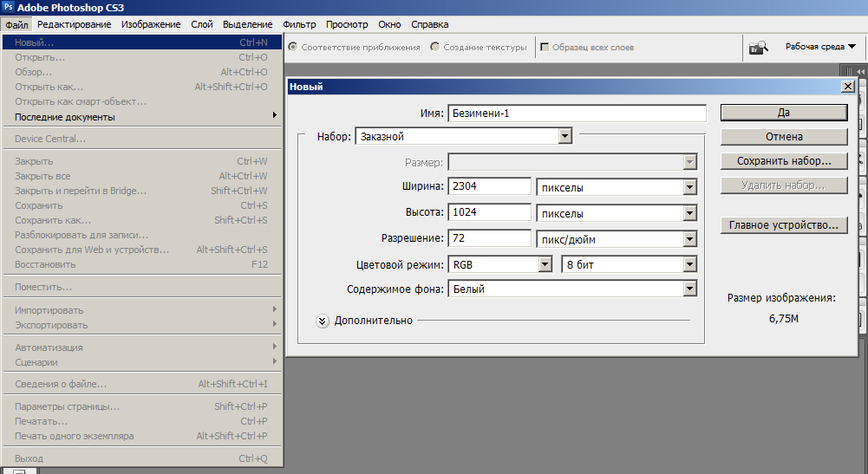
Task: Open the Цветовой режим RGB dropdown
Action: tap(545, 265)
